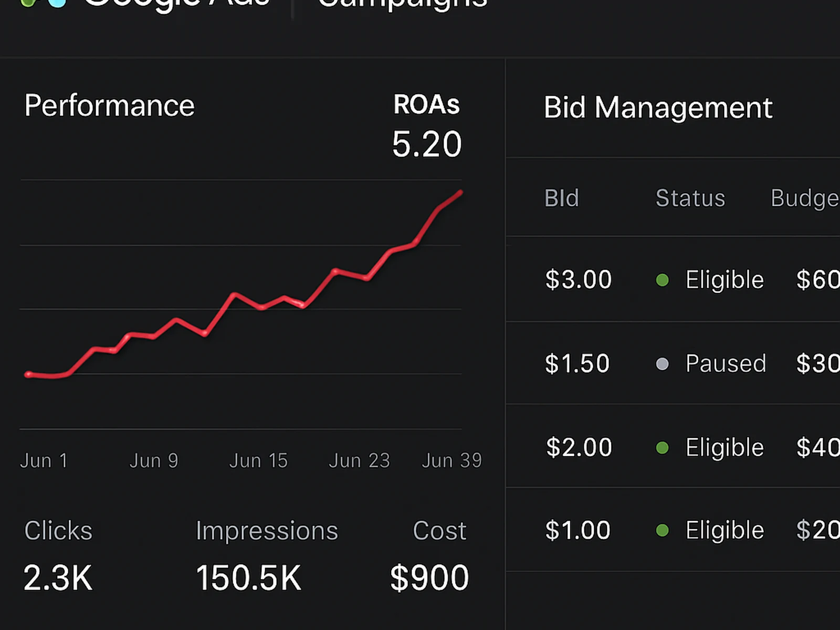Click gray Paused status dot
This screenshot has height=630, width=840.
663,364
